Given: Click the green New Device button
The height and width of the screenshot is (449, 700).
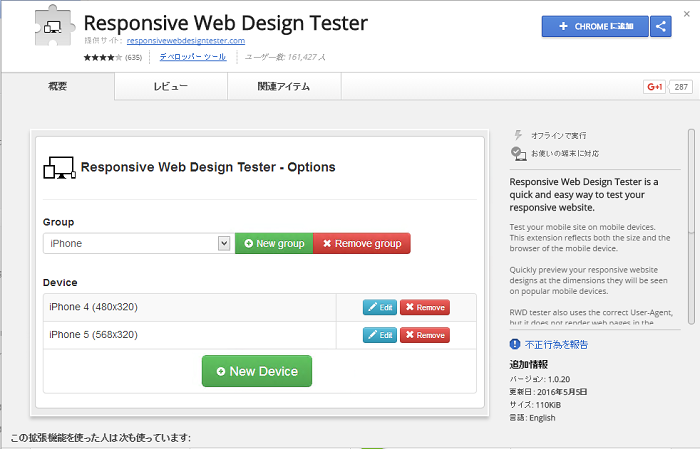Looking at the screenshot, I should coord(257,371).
